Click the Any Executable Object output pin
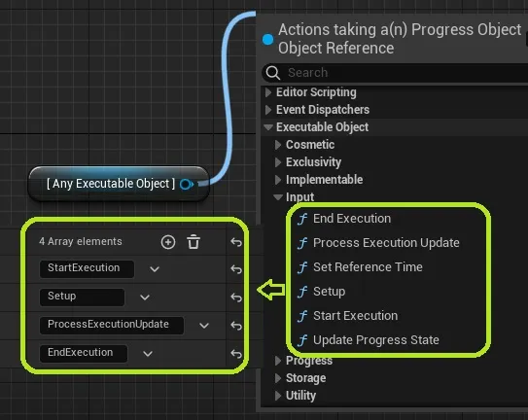528x420 pixels. 187,184
